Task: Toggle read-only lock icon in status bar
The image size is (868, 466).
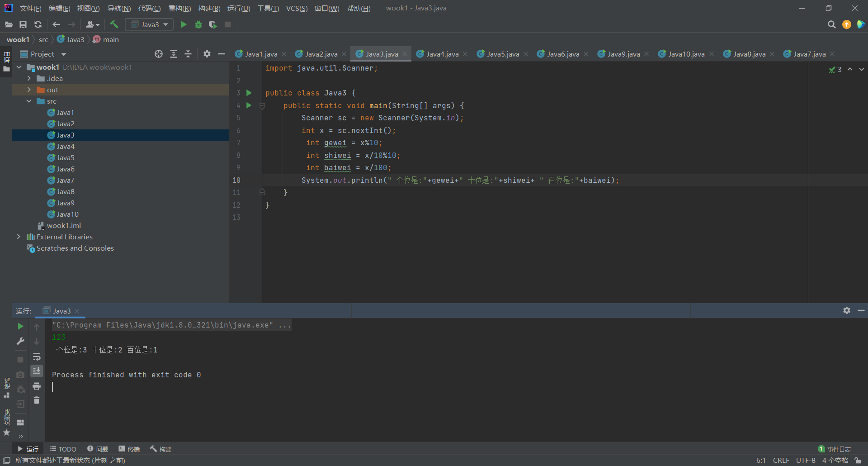Action: [x=858, y=460]
